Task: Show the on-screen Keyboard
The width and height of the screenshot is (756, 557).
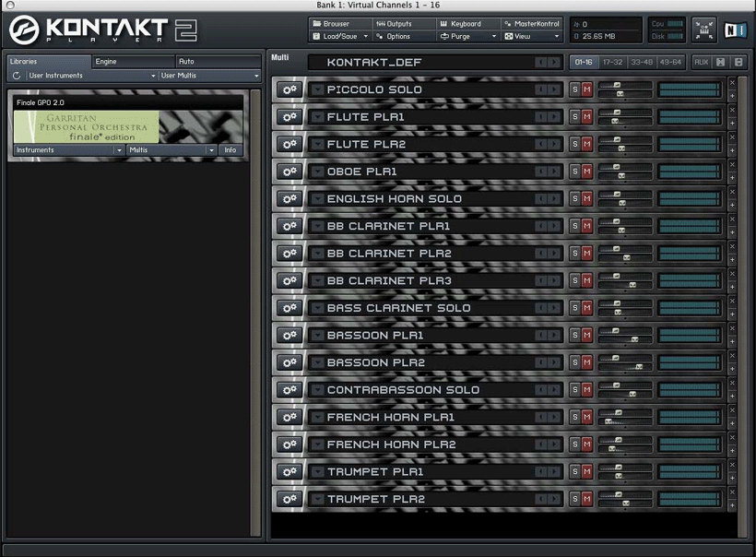Action: click(x=468, y=24)
